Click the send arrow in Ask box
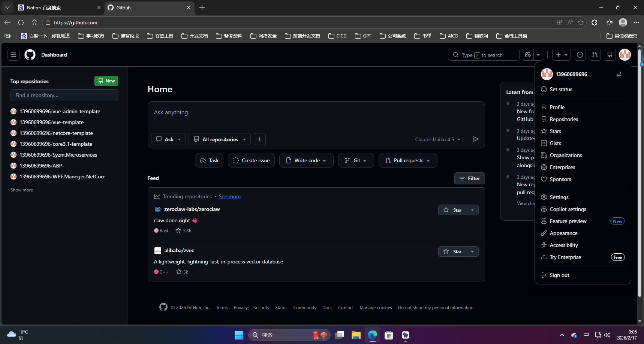 [x=476, y=139]
